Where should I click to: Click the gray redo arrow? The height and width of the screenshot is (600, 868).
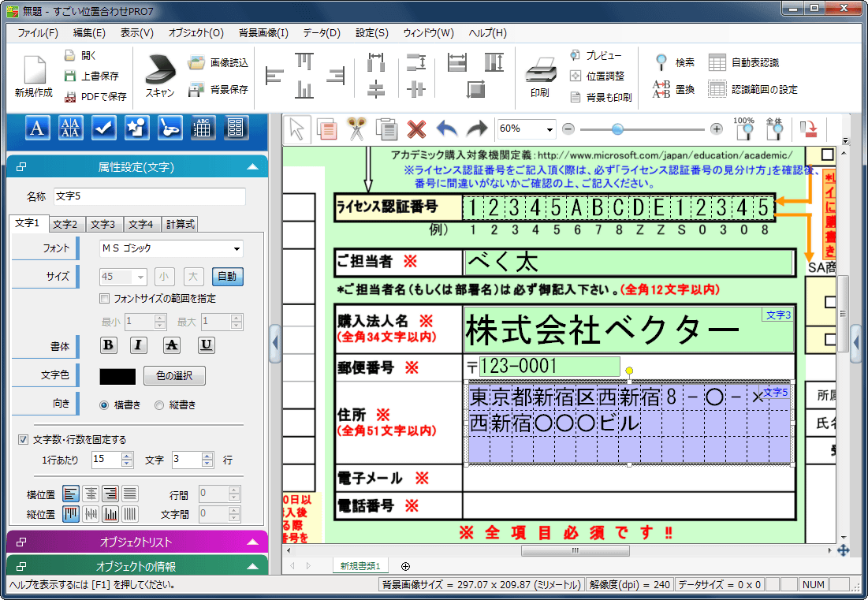click(x=477, y=129)
